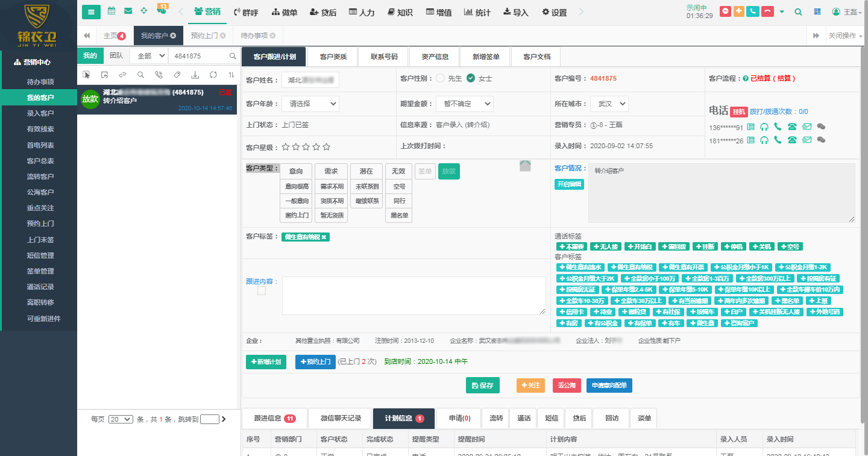Image resolution: width=868 pixels, height=456 pixels.
Task: Open the user account menu 王磊
Action: pos(847,12)
